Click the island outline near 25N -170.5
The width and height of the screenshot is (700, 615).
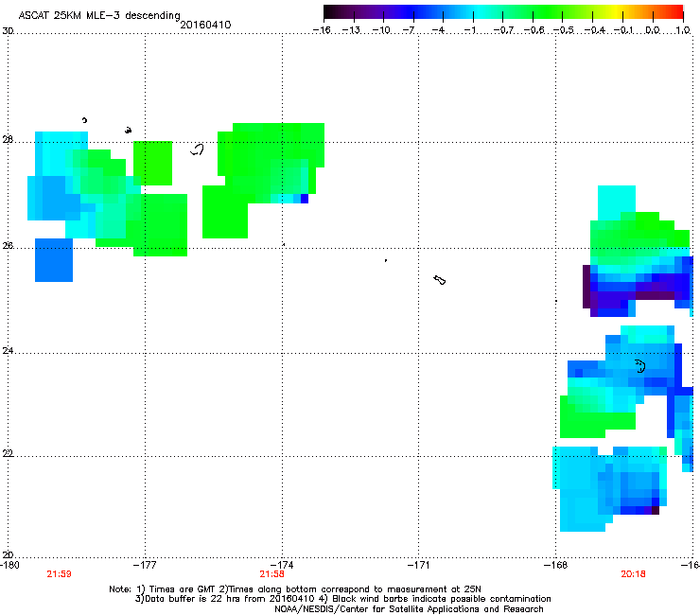tap(439, 280)
